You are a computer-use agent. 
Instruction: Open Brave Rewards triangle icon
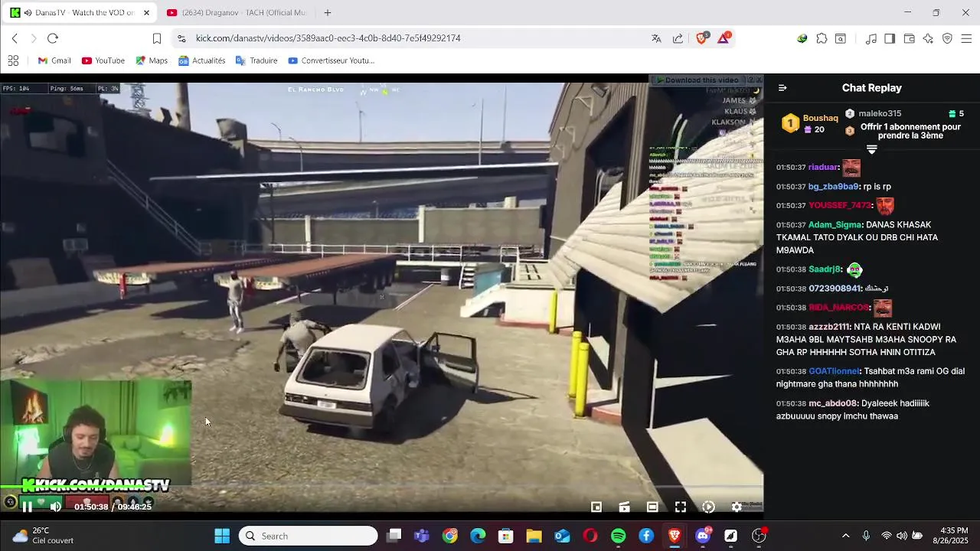tap(724, 38)
